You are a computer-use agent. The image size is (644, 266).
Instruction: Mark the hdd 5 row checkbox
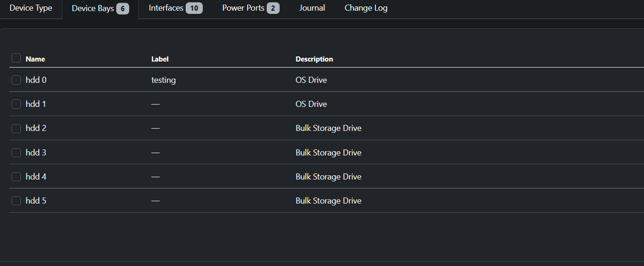tap(16, 201)
